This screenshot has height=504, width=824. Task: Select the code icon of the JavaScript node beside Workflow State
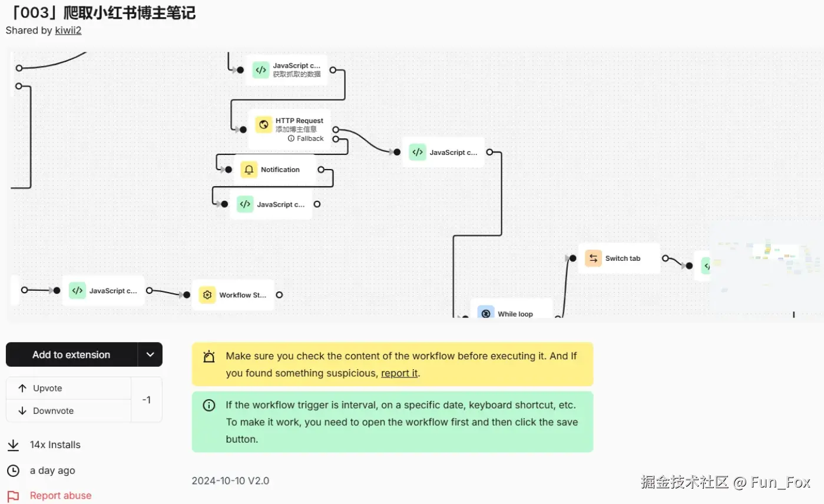pos(77,290)
